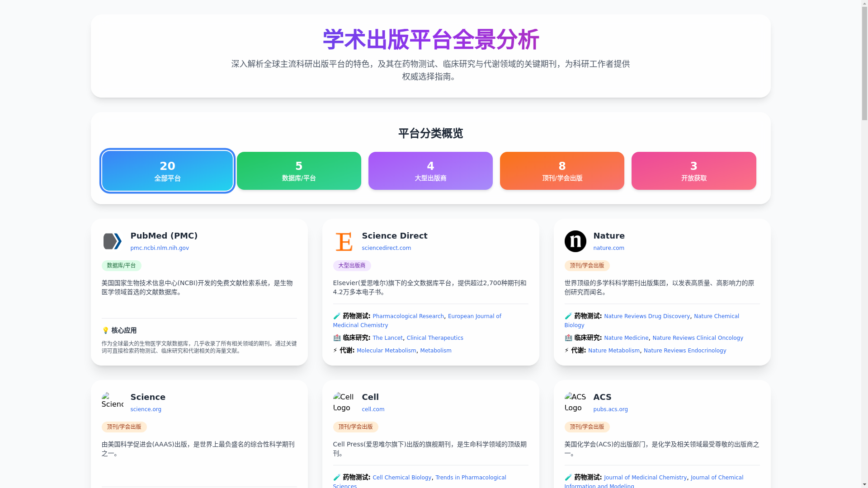This screenshot has width=868, height=488.
Task: Click the 数据库/平台 tag on PubMed card
Action: point(121,266)
